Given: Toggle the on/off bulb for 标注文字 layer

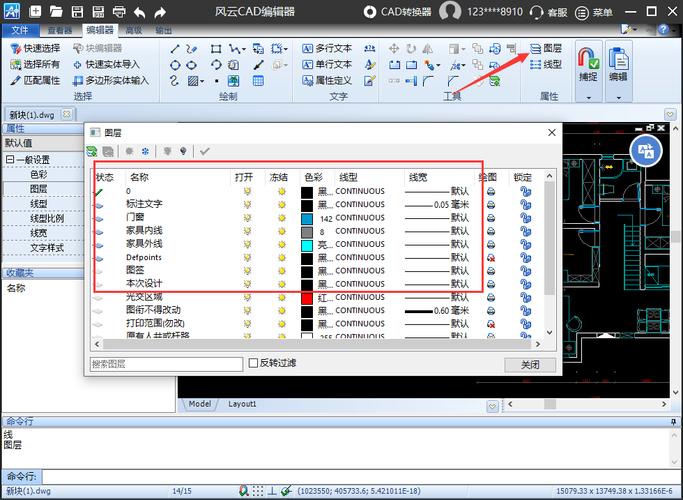Looking at the screenshot, I should [247, 204].
